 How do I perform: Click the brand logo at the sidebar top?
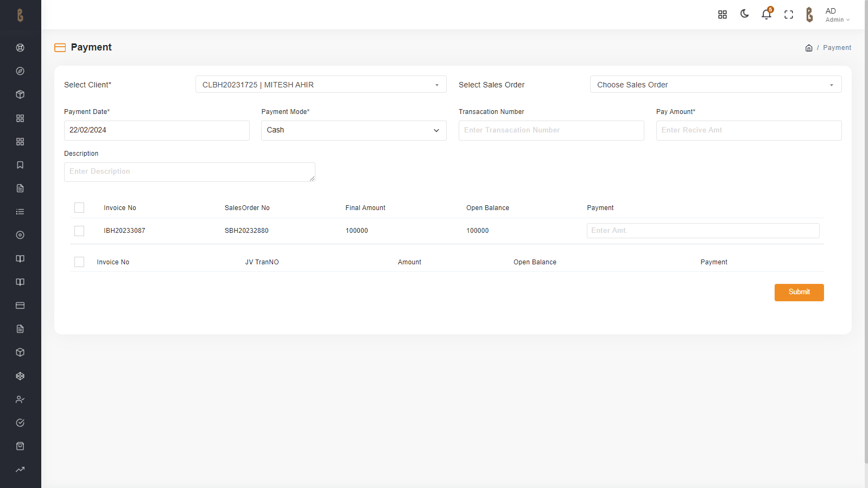point(20,15)
